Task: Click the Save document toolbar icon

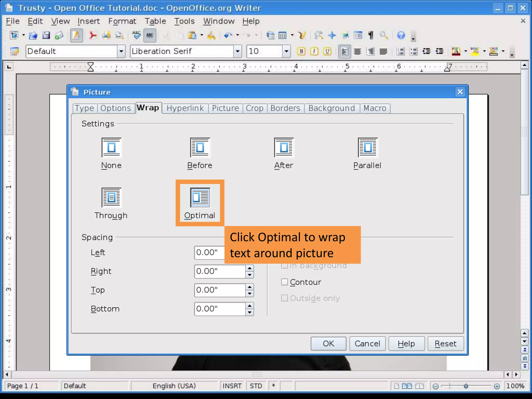Action: coord(46,35)
